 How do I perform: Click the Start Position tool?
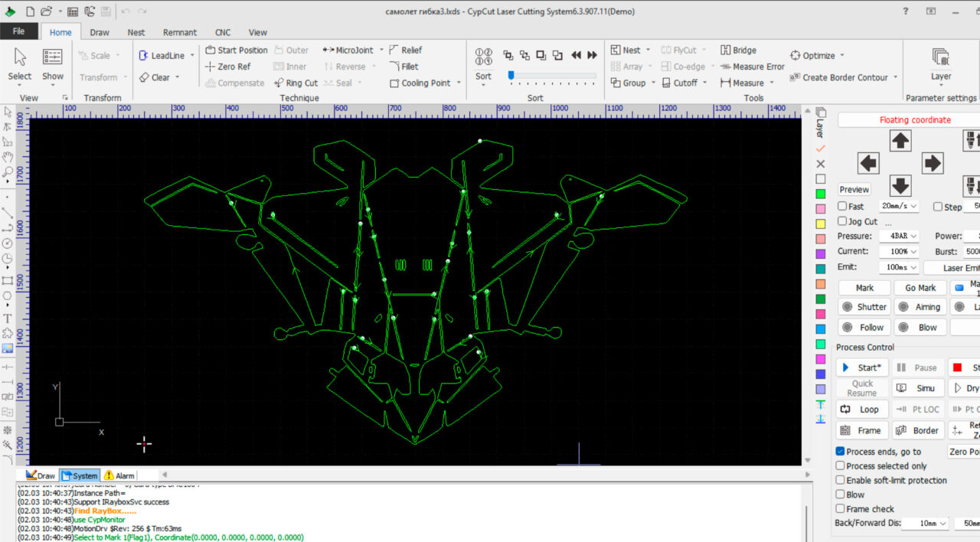[x=237, y=51]
